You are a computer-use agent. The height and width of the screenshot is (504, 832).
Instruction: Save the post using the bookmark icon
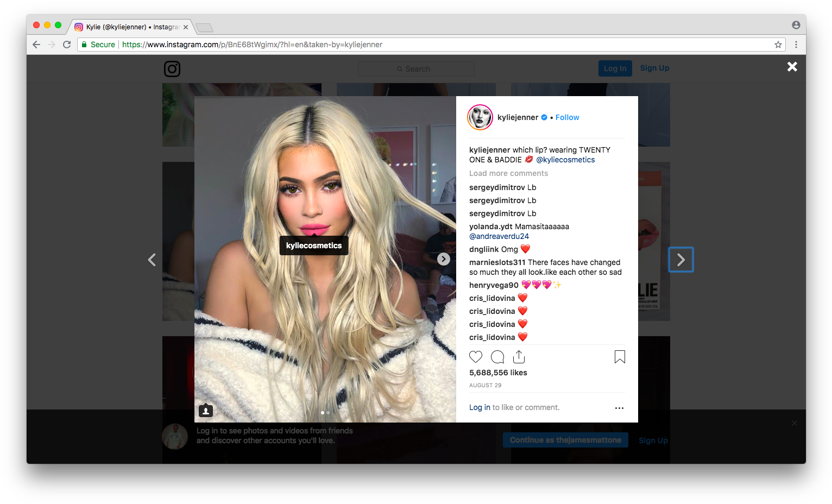pos(619,357)
